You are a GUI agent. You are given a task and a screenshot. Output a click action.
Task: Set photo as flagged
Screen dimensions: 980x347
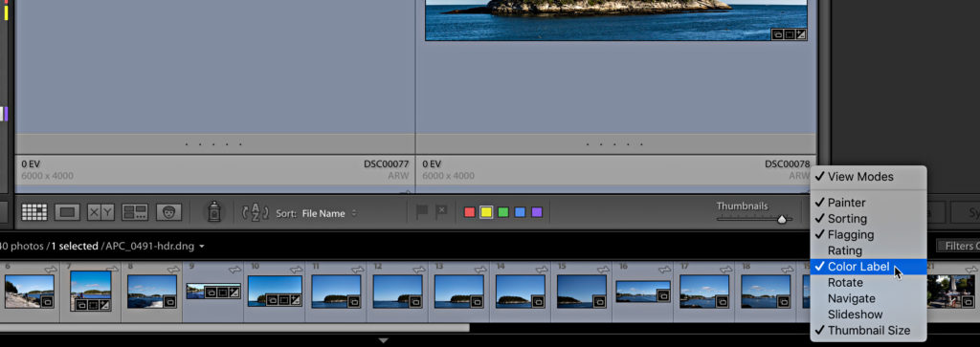pyautogui.click(x=422, y=212)
